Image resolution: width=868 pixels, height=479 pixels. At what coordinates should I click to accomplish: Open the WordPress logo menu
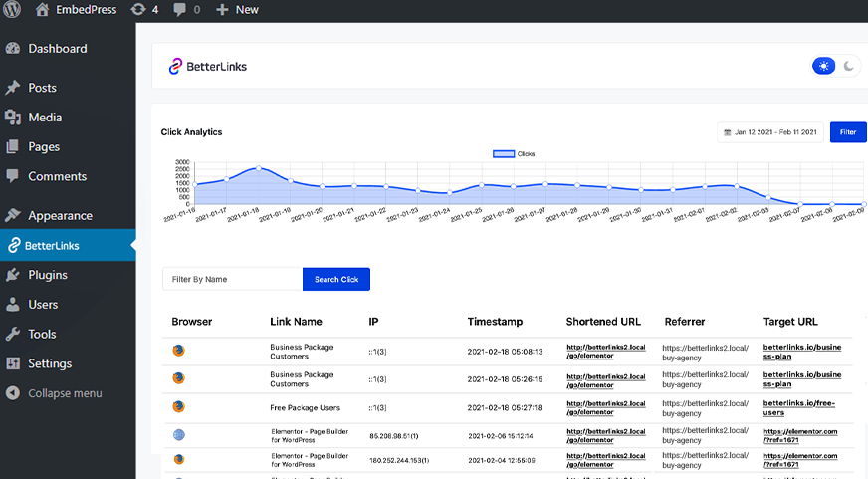click(x=12, y=9)
